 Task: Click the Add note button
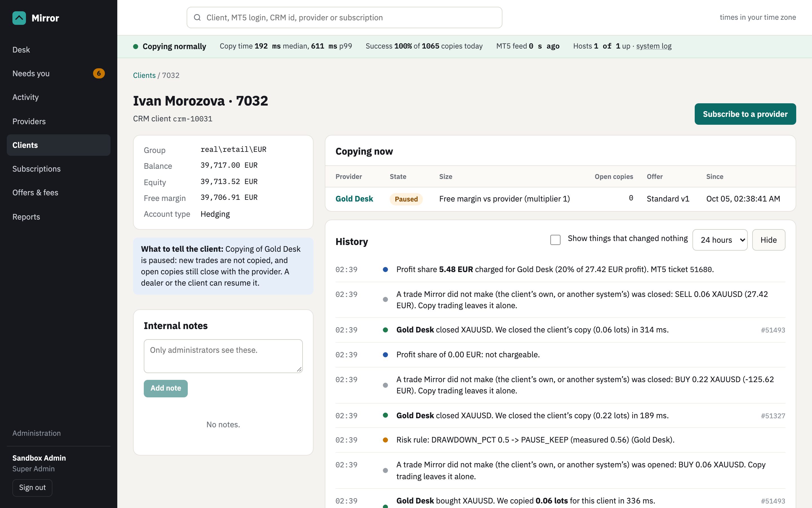166,388
